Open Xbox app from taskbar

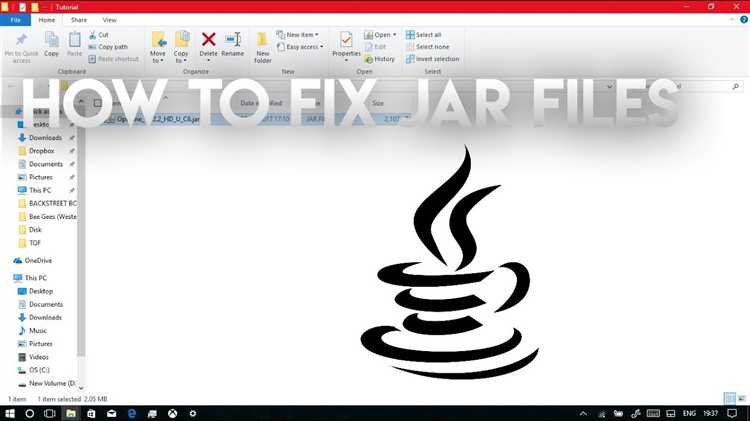click(173, 413)
